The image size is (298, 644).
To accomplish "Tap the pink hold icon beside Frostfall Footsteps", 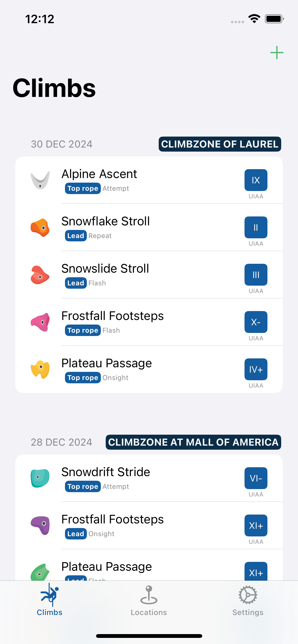I will (40, 322).
